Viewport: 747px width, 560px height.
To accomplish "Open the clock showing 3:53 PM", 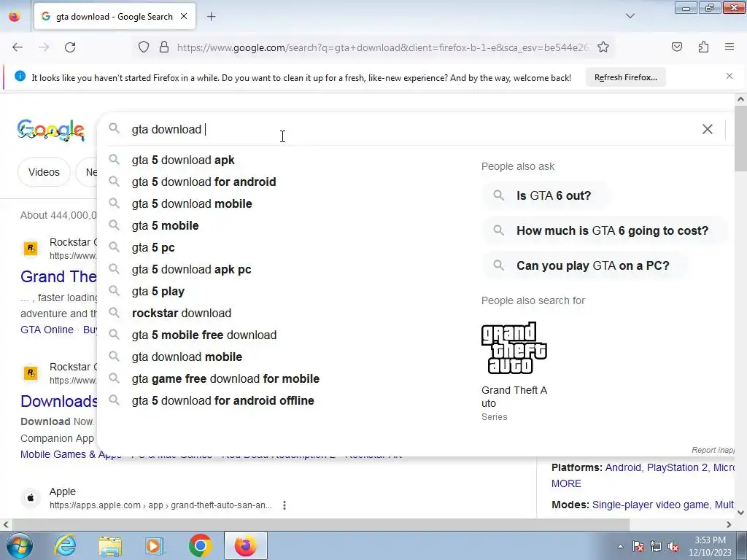I will tap(710, 546).
